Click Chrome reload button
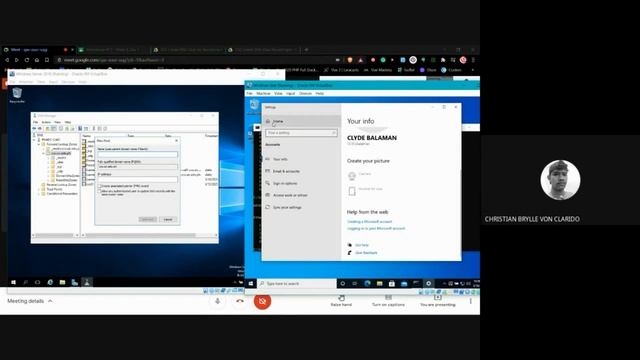Screen dimensions: 640x360 tap(27, 60)
